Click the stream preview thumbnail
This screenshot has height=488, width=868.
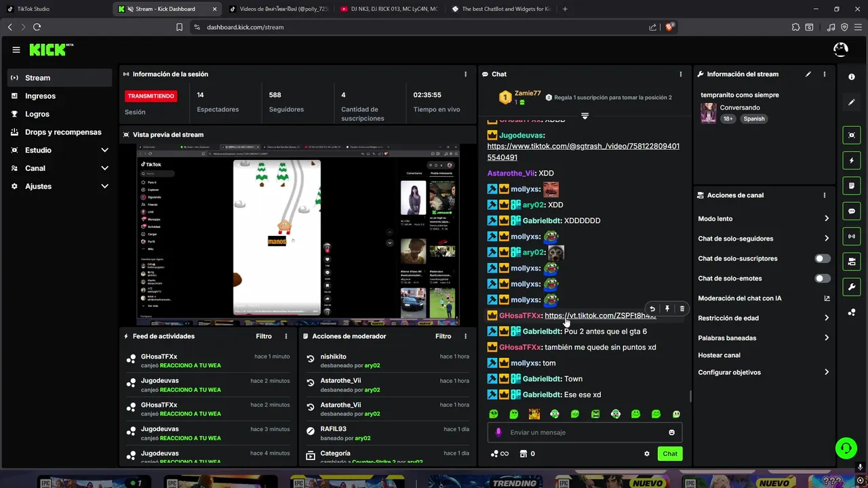(298, 235)
